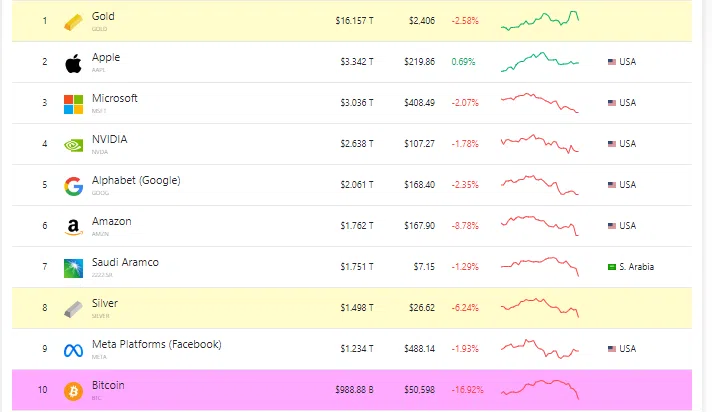View the Apple 30-day price chart
Screen dimensions: 712x412
[540, 61]
